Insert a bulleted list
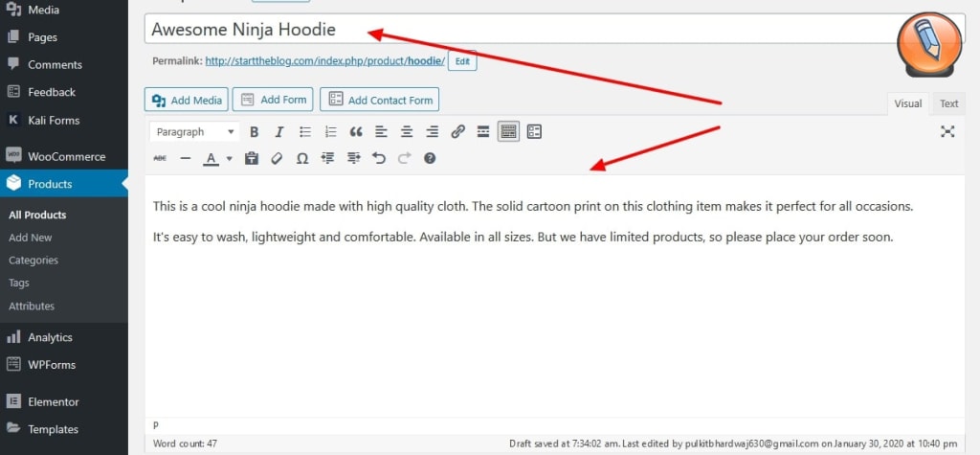The image size is (980, 455). [305, 132]
